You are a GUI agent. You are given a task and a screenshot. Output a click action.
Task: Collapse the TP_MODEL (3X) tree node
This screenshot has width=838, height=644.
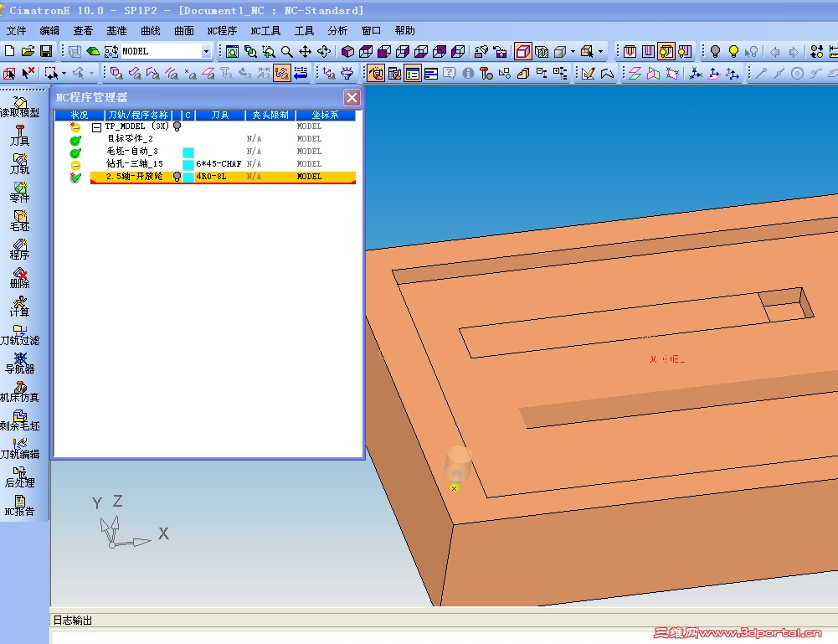96,127
